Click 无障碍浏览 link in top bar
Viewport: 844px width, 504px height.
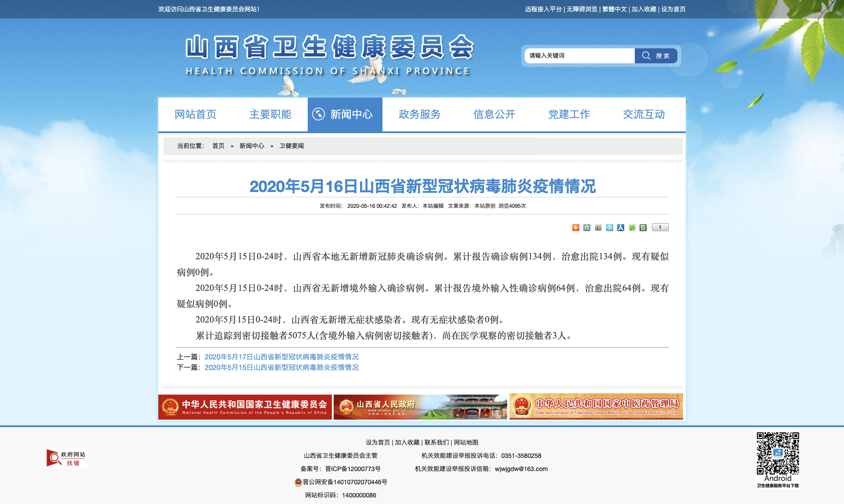582,9
